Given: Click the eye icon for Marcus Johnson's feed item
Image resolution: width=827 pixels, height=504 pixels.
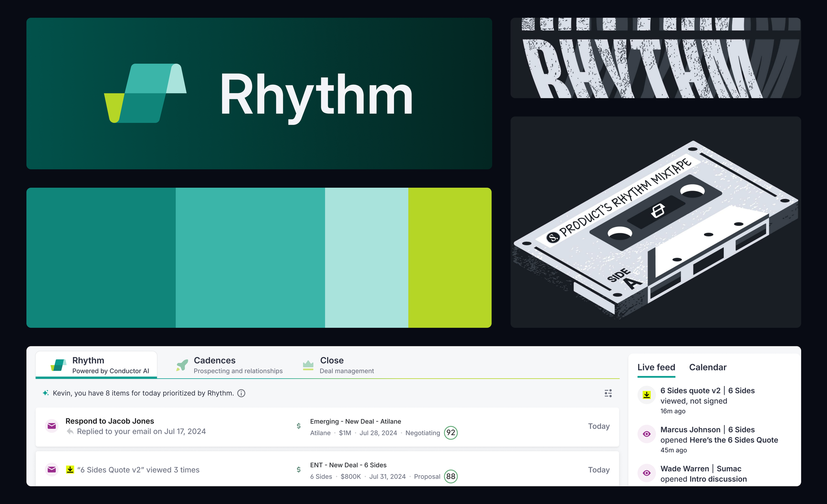Looking at the screenshot, I should 646,434.
